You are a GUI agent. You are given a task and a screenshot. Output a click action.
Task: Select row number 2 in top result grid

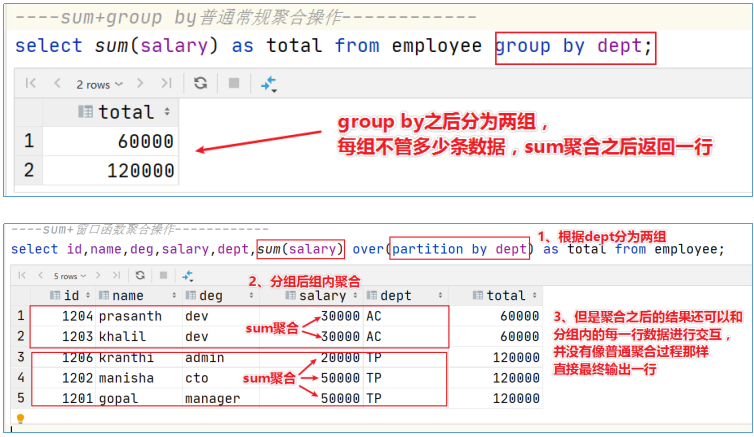[x=29, y=170]
